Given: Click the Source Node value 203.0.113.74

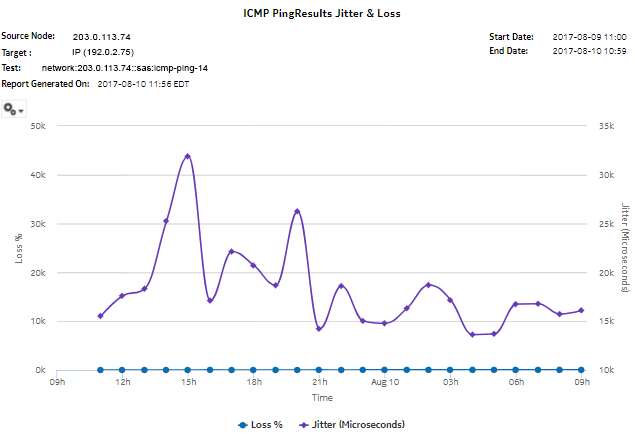Looking at the screenshot, I should (102, 36).
